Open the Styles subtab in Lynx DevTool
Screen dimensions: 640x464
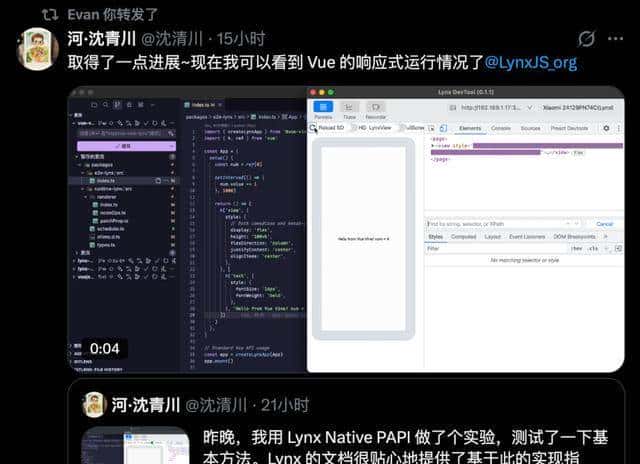point(435,237)
